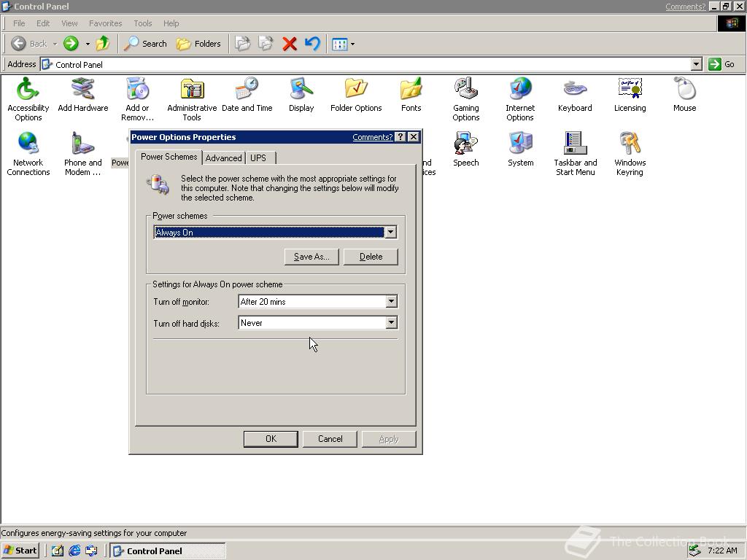Open the Tools menu
747x560 pixels.
pyautogui.click(x=142, y=23)
